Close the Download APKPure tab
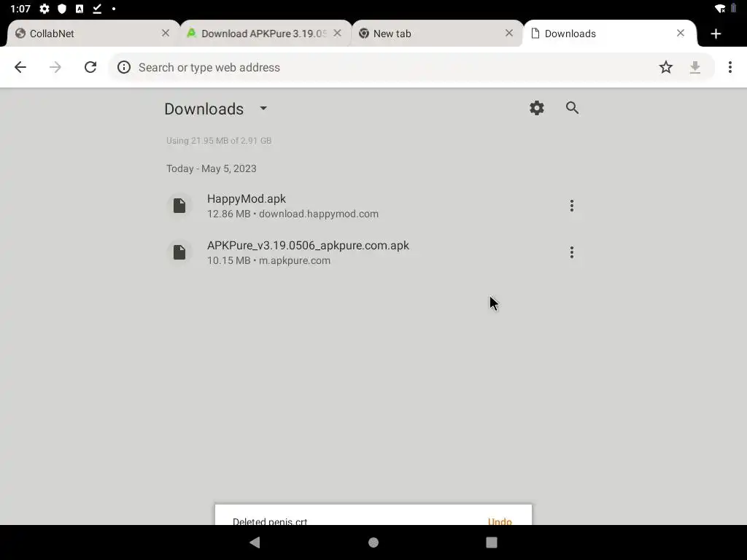 tap(337, 33)
